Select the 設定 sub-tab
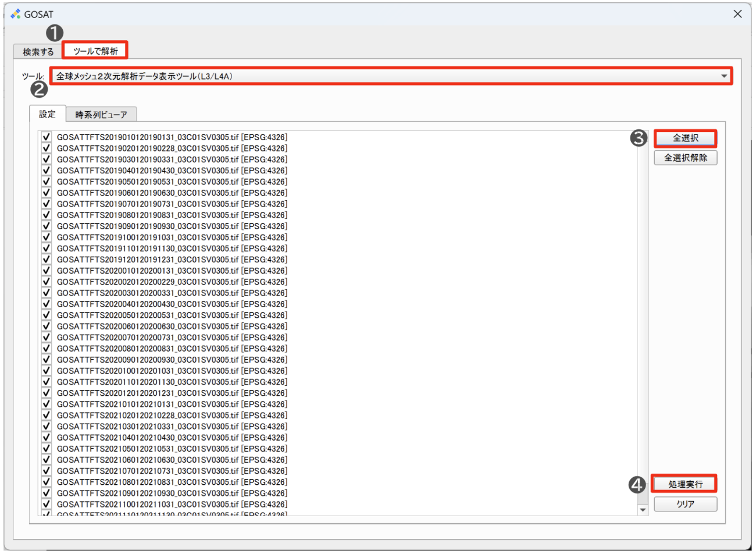756x554 pixels. [48, 114]
